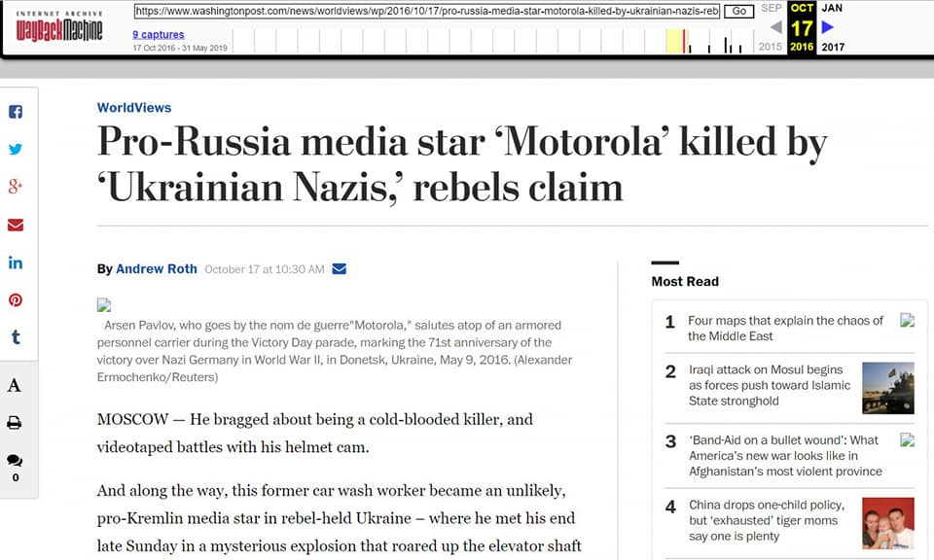This screenshot has width=934, height=560.
Task: Share on LinkedIn icon
Action: (x=16, y=262)
